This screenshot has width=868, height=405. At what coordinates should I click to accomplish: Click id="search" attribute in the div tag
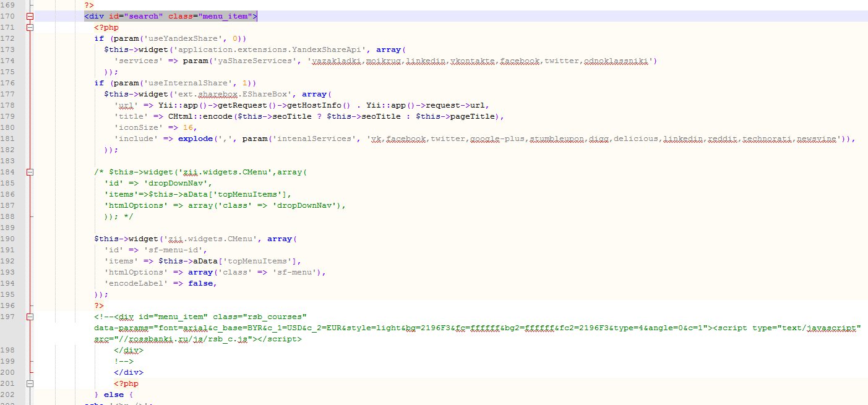[136, 16]
